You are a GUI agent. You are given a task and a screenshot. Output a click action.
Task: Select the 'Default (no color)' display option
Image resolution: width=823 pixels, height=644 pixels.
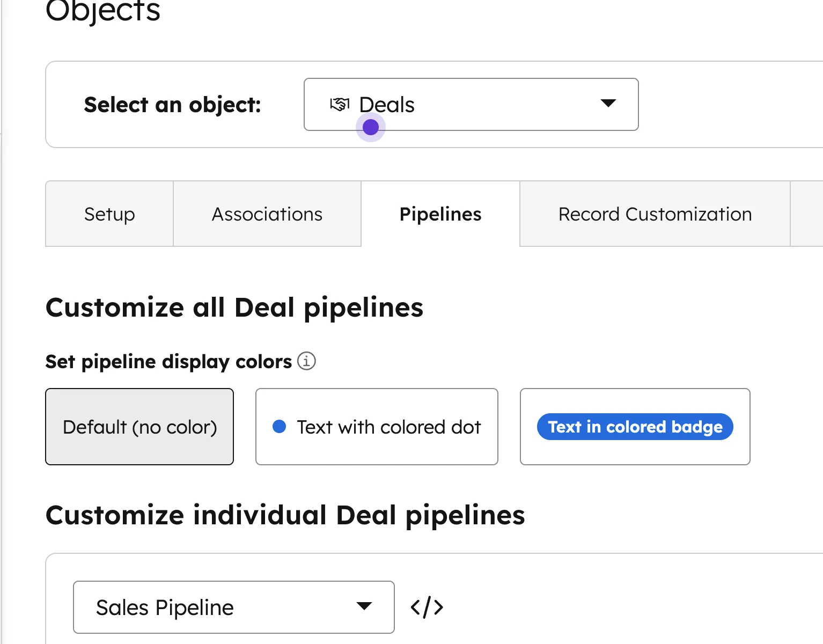(x=139, y=427)
